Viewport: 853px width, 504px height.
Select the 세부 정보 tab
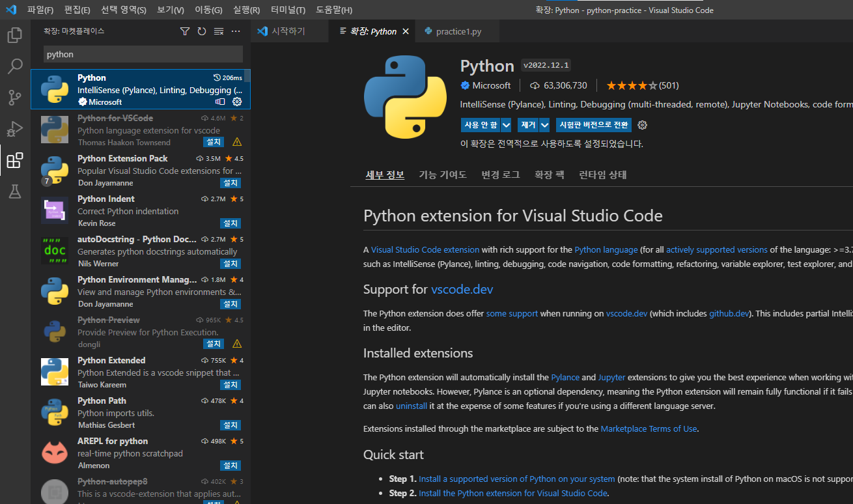pos(385,175)
